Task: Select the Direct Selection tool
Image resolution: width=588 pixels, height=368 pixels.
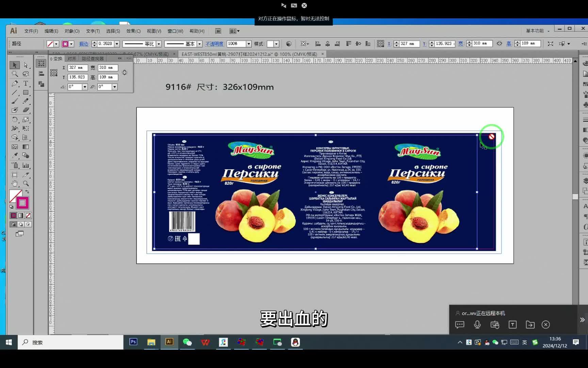Action: click(x=26, y=65)
